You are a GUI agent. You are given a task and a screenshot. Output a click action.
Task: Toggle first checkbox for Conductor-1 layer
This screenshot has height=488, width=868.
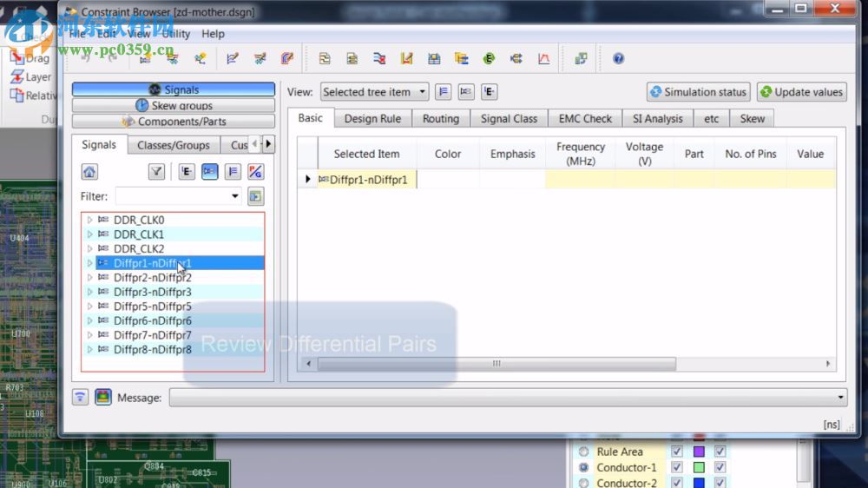tap(677, 467)
